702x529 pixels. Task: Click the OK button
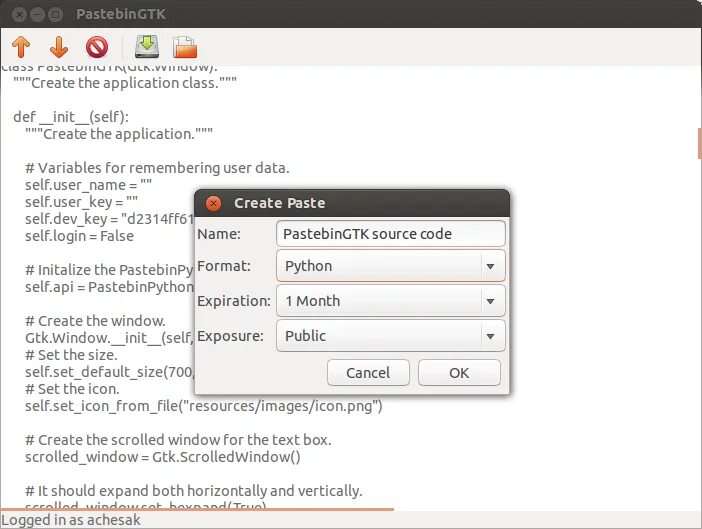[459, 372]
